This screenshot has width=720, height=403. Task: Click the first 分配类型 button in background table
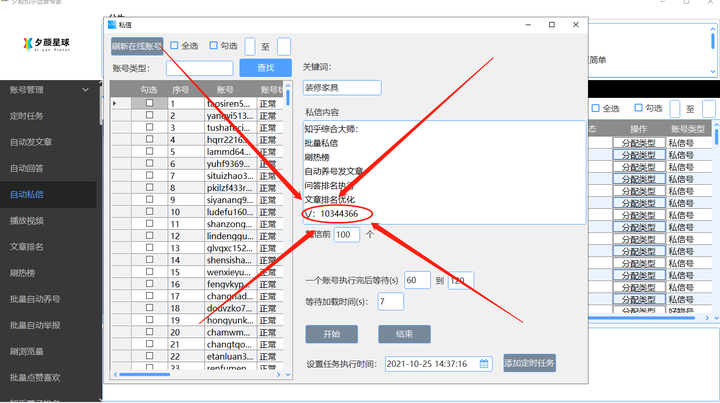(638, 143)
